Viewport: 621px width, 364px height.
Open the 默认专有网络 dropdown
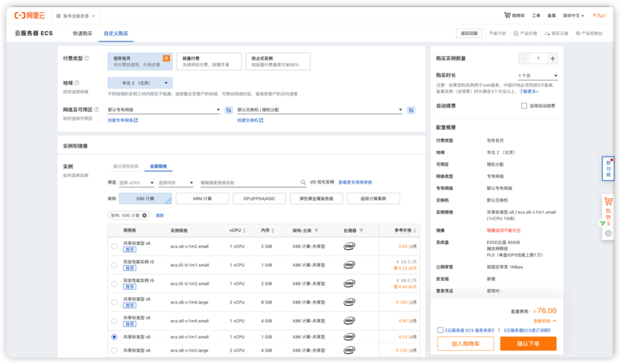coord(163,109)
